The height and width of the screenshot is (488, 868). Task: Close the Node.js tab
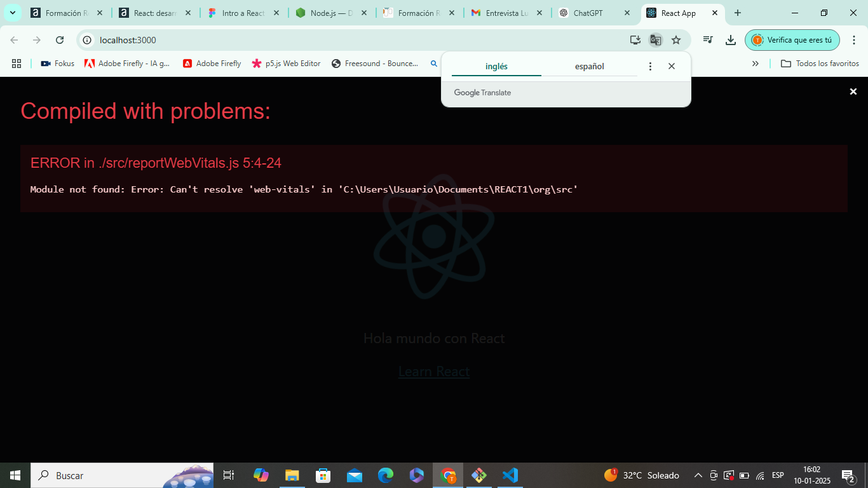coord(364,13)
